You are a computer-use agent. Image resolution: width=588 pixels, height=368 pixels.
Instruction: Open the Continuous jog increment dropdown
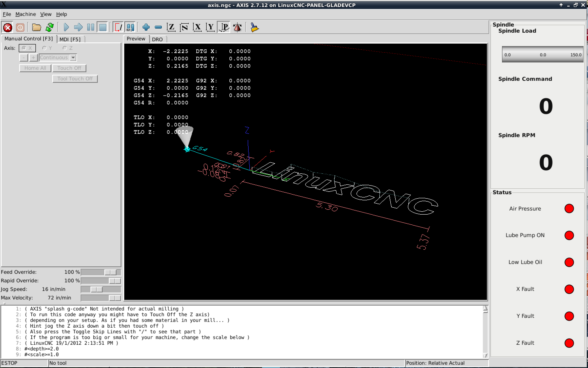pyautogui.click(x=73, y=58)
